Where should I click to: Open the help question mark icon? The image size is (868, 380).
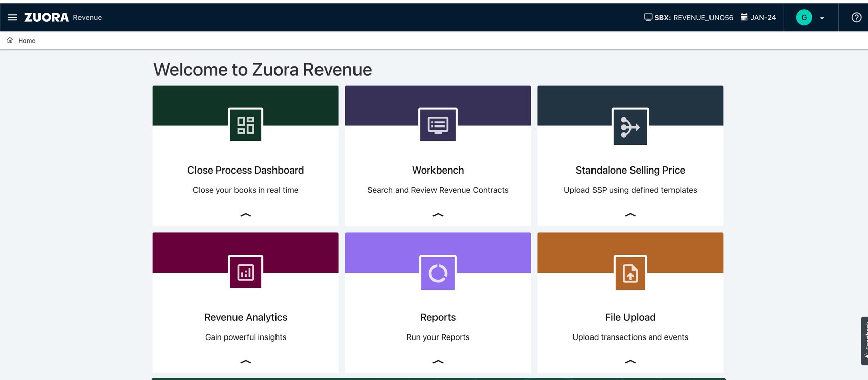[857, 17]
